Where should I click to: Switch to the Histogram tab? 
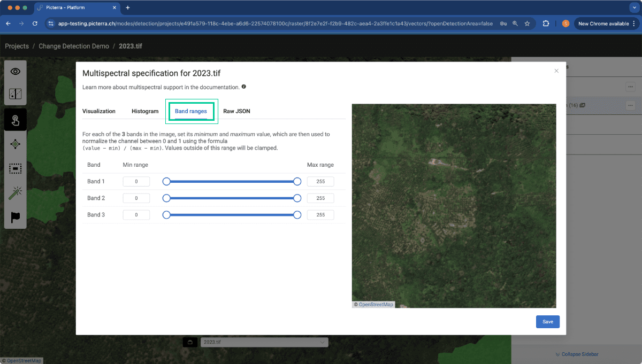[145, 111]
